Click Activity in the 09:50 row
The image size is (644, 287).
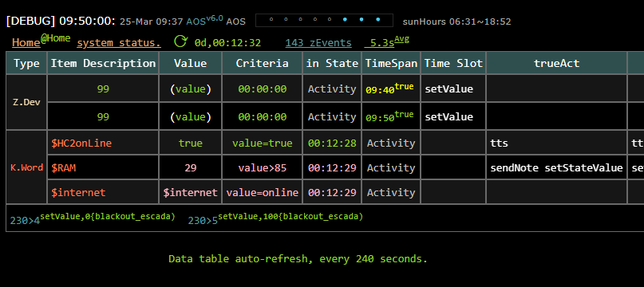[332, 116]
